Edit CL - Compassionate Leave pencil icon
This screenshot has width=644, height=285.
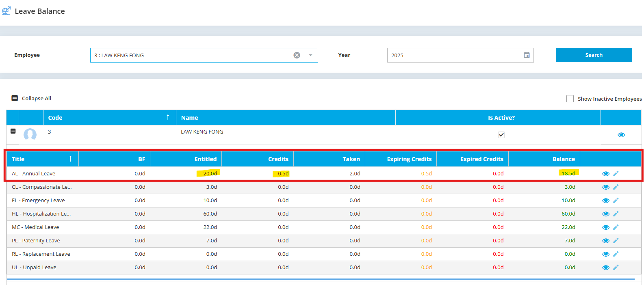tap(616, 187)
